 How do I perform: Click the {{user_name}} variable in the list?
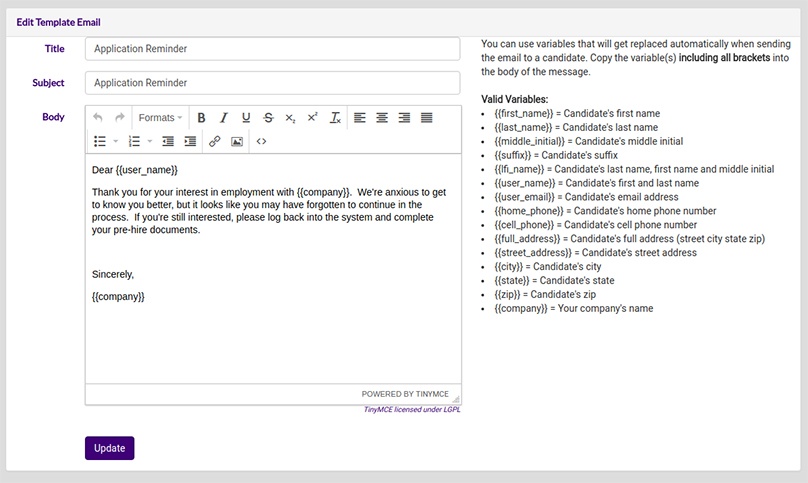click(x=525, y=183)
